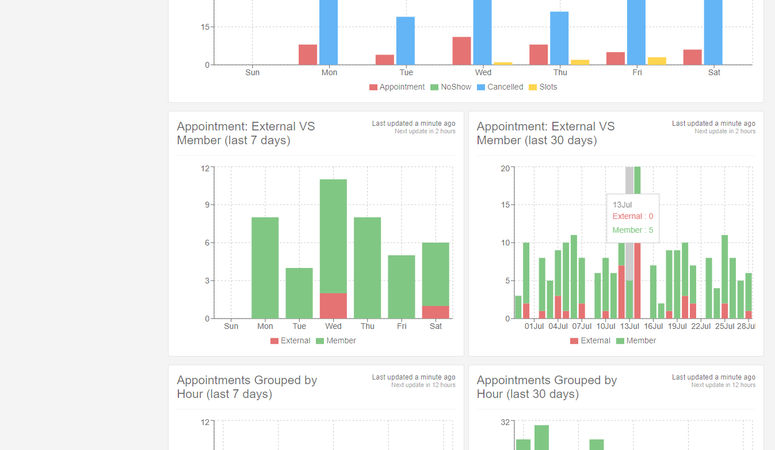Click 'Next update in 2 hours' on 7 days card
Image resolution: width=775 pixels, height=450 pixels.
[x=425, y=132]
